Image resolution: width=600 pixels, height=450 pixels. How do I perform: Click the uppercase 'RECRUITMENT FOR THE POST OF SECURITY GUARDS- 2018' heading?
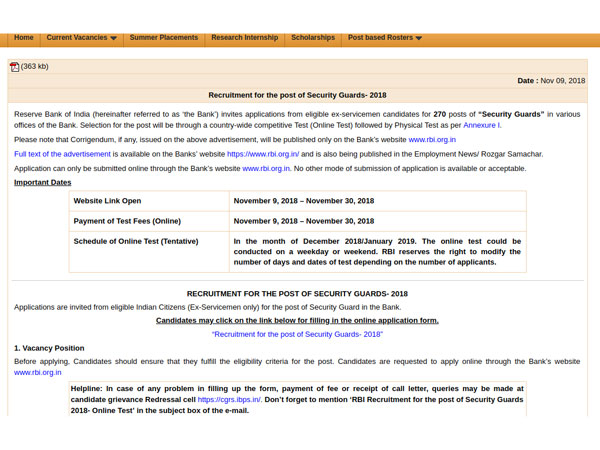click(297, 294)
